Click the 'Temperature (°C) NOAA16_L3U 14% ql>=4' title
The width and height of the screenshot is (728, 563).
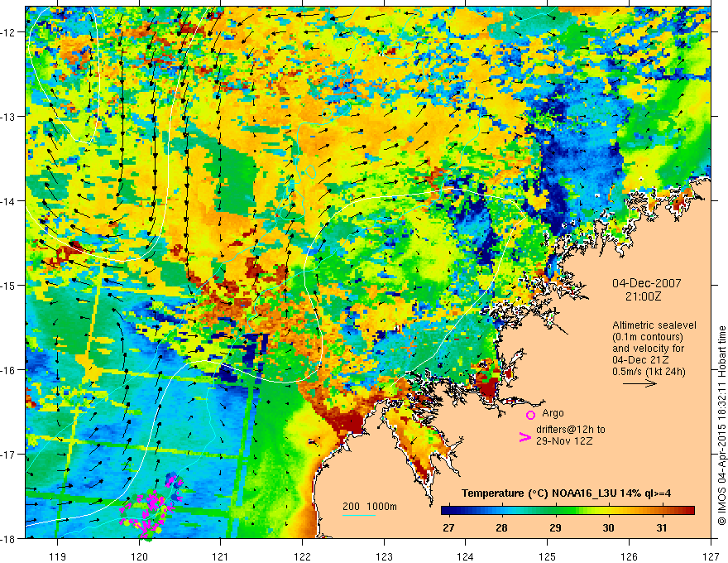(x=566, y=493)
